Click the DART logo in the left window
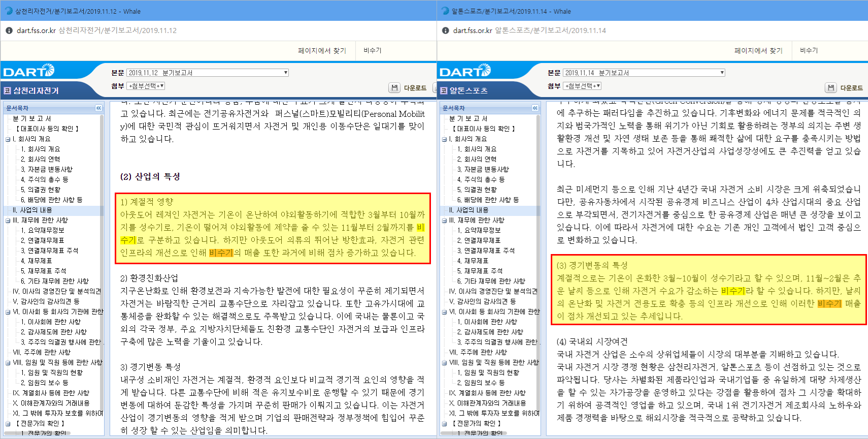Image resolution: width=868 pixels, height=439 pixels. (29, 71)
